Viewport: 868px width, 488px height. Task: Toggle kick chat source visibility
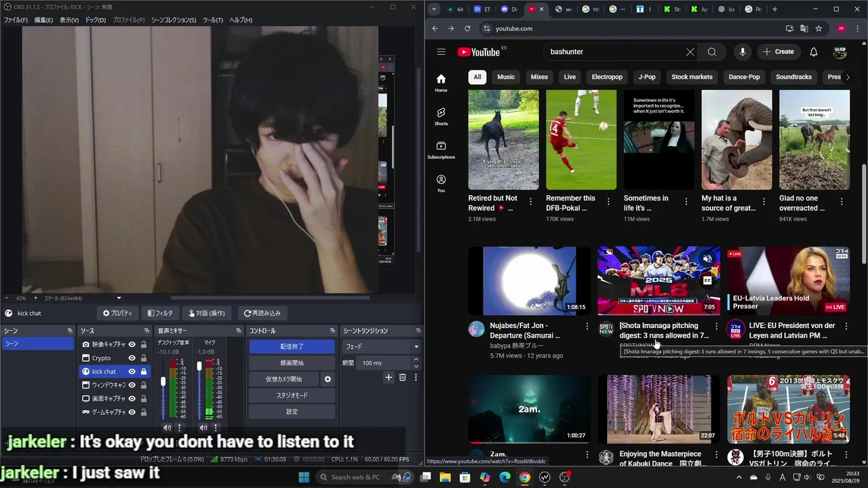click(x=132, y=371)
